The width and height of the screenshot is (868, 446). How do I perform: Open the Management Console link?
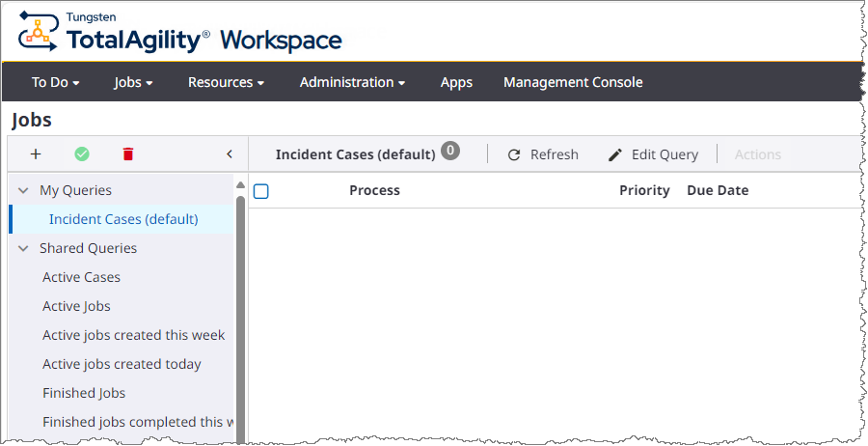(573, 83)
